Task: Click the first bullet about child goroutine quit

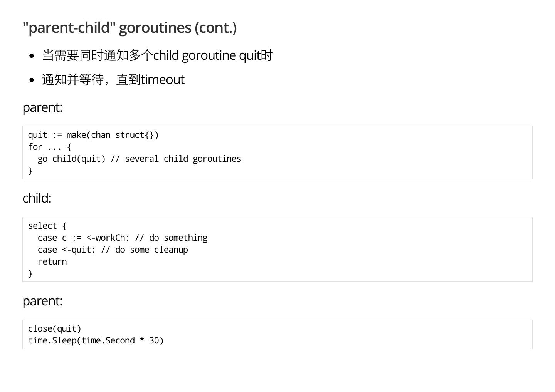Action: pyautogui.click(x=157, y=55)
